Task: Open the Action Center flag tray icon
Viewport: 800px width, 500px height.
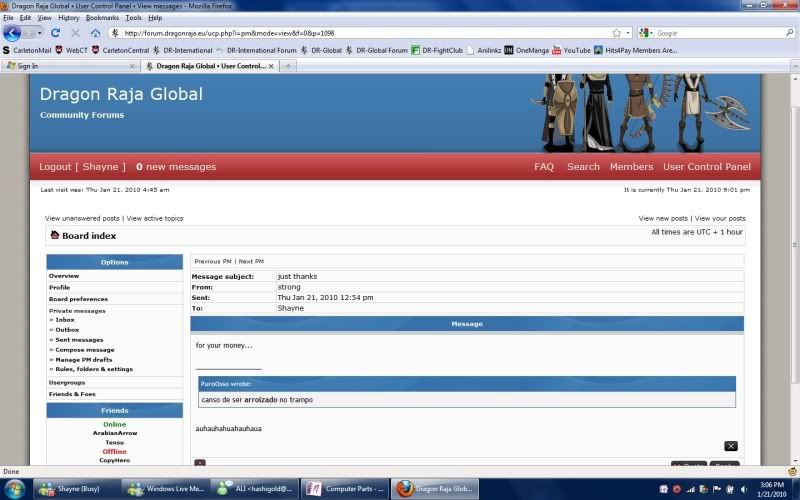Action: 717,489
